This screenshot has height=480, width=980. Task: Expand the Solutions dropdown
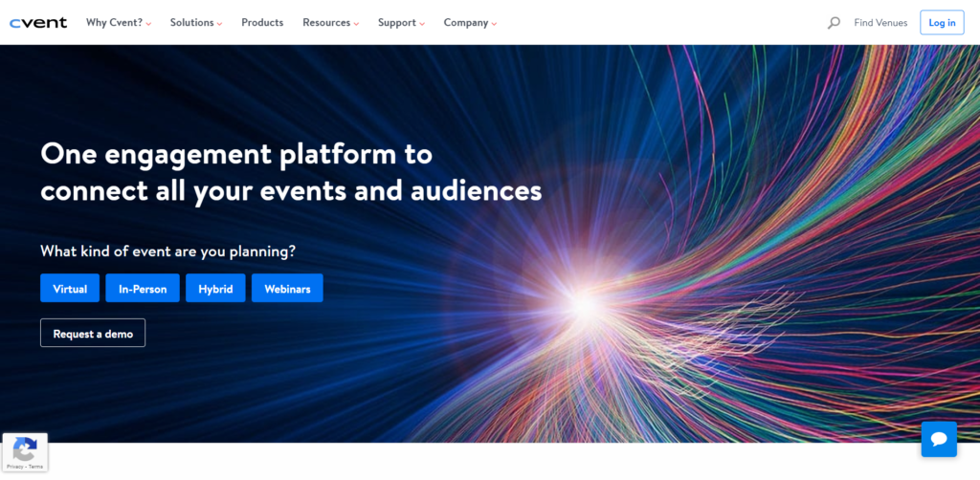coord(196,23)
